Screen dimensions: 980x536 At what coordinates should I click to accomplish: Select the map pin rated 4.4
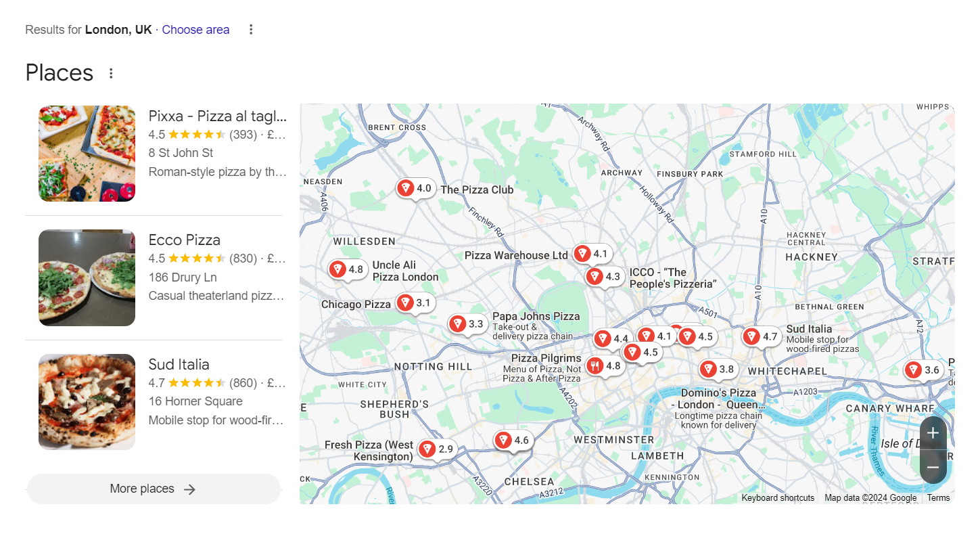(x=613, y=338)
